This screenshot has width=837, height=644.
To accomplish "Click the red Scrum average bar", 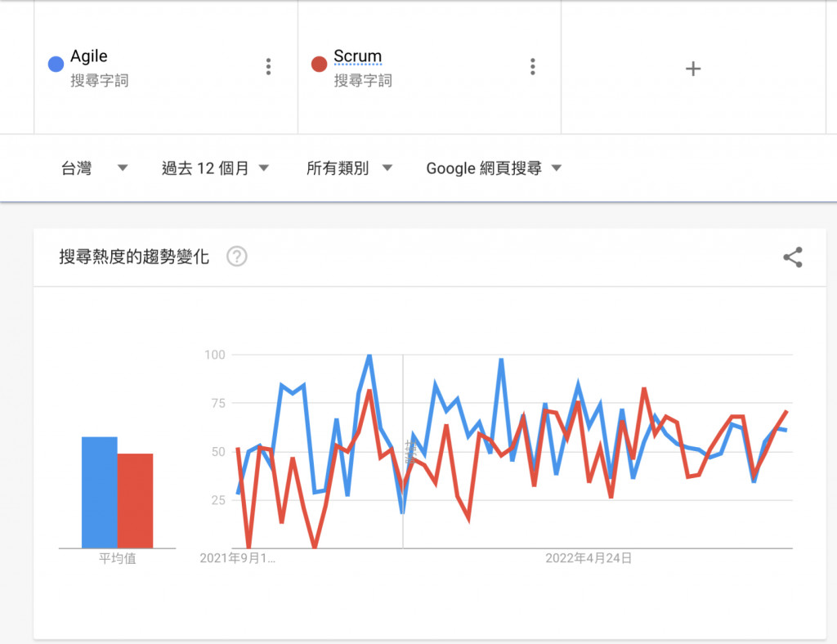I will (x=135, y=500).
